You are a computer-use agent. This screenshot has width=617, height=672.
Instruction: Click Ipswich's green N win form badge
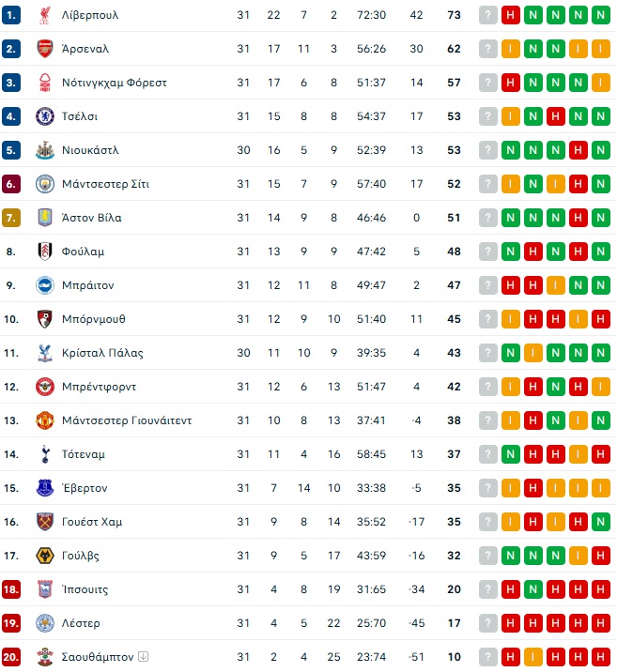coord(533,589)
